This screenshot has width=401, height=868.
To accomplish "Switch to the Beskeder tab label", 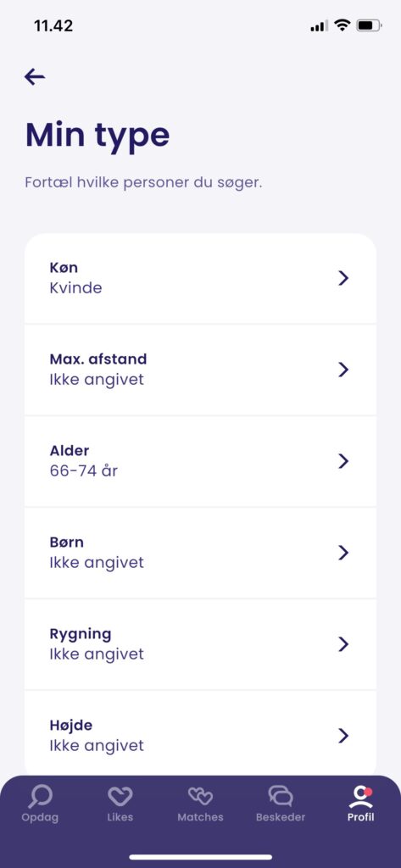I will pos(281,817).
